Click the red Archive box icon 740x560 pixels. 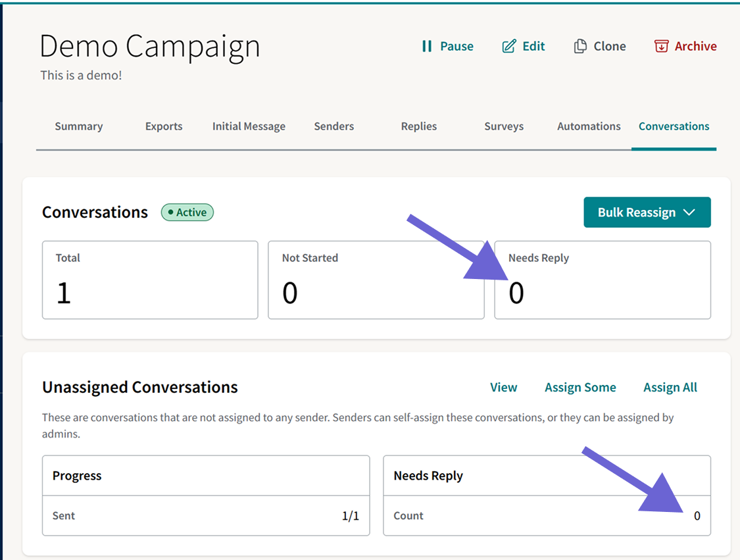pyautogui.click(x=661, y=46)
